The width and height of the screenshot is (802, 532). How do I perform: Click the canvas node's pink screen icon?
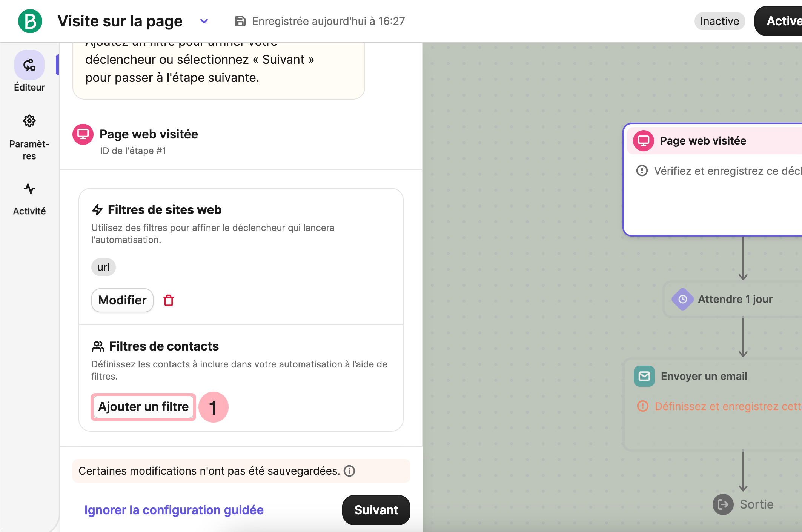(x=644, y=141)
